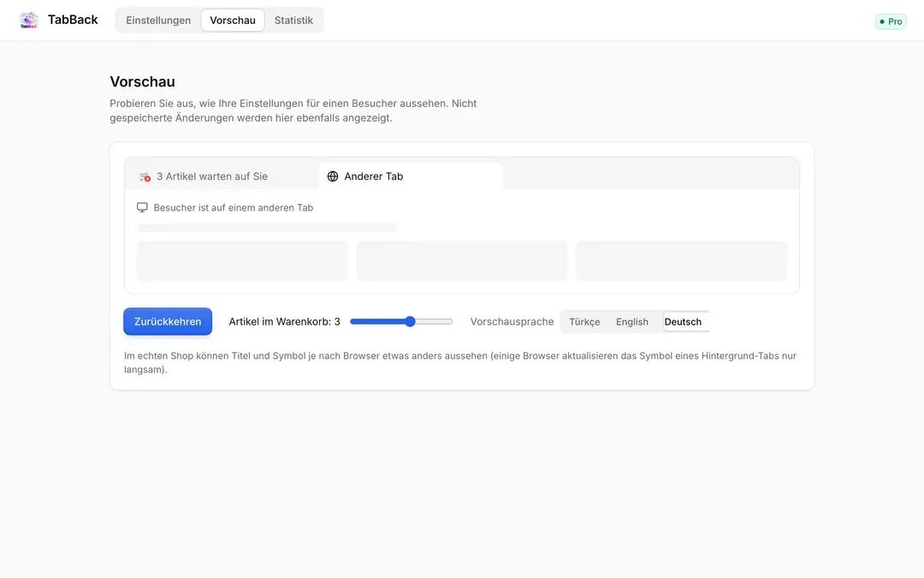Set preview language to English
Image resolution: width=924 pixels, height=578 pixels.
coord(632,322)
